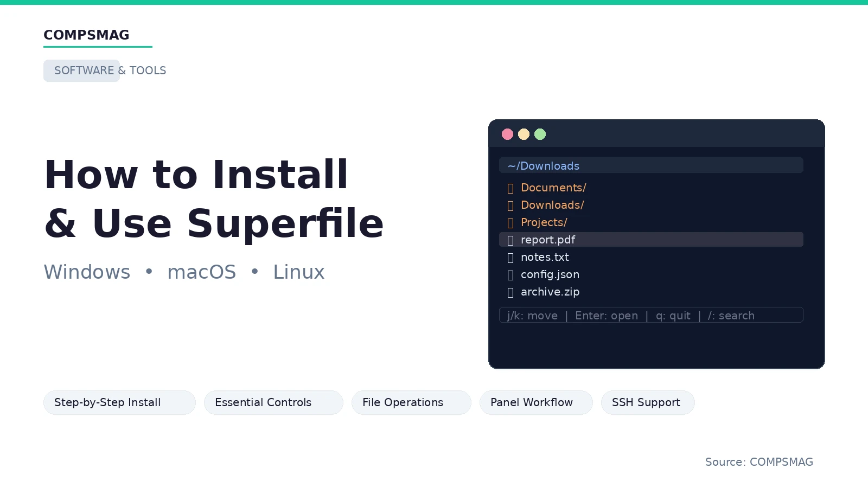Screen dimensions: 868x488
Task: Click the 'How to Install' headline line
Action: [196, 175]
